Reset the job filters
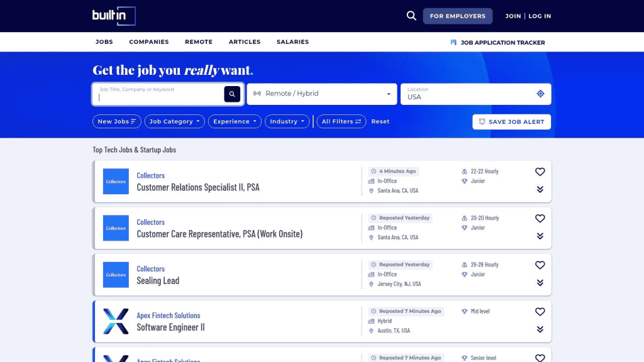Viewport: 644px width, 362px height. 380,121
